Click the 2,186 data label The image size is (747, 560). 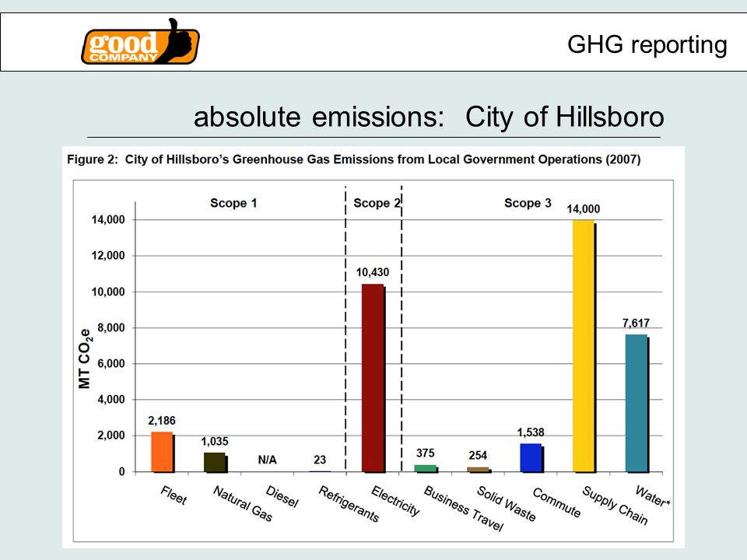click(x=162, y=421)
